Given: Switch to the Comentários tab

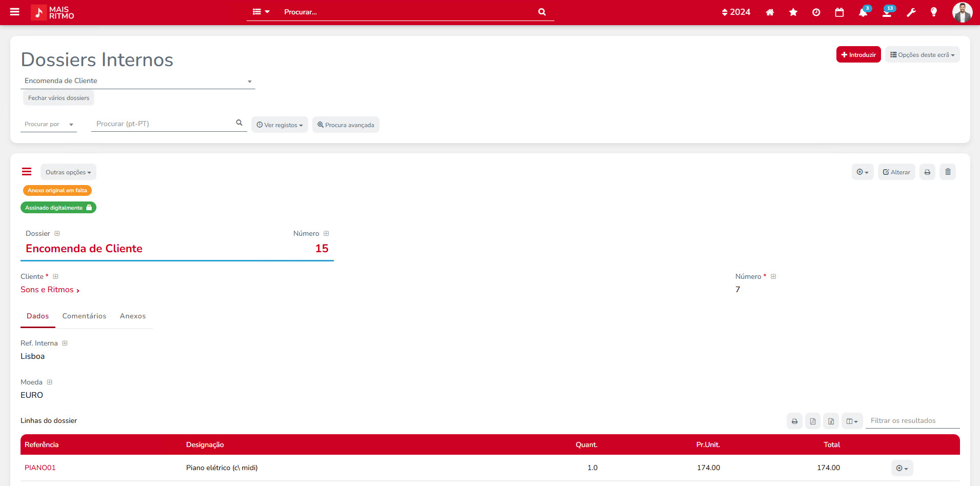Looking at the screenshot, I should click(84, 316).
